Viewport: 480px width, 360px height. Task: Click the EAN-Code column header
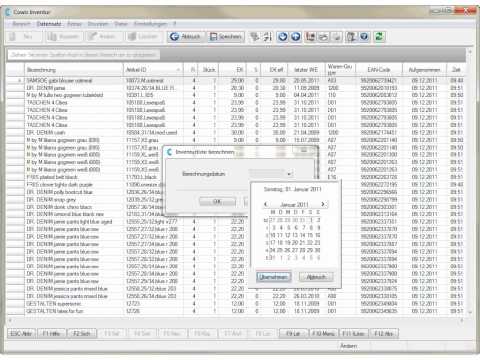379,70
